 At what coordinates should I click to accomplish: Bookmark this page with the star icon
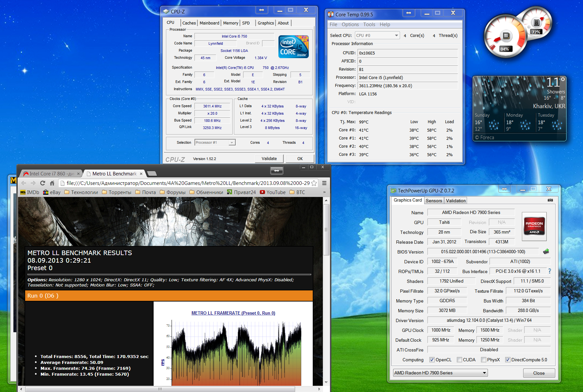click(x=314, y=183)
